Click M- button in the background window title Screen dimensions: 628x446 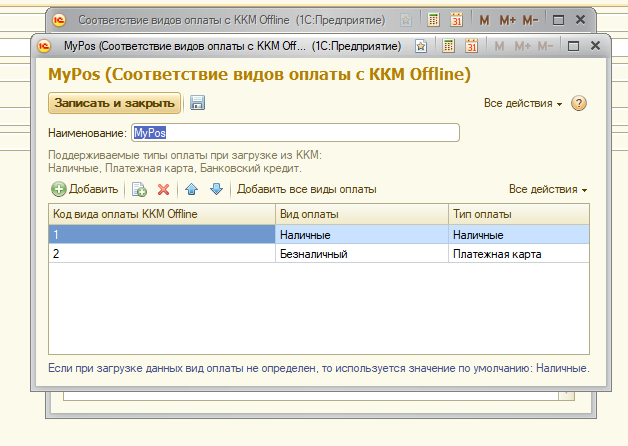tap(530, 20)
